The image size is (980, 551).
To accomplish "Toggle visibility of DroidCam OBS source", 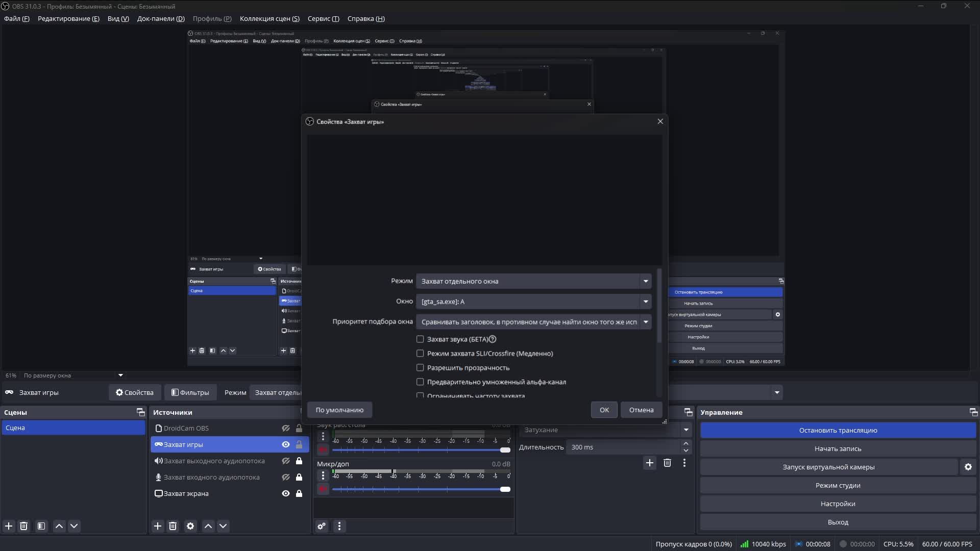I will [x=286, y=428].
